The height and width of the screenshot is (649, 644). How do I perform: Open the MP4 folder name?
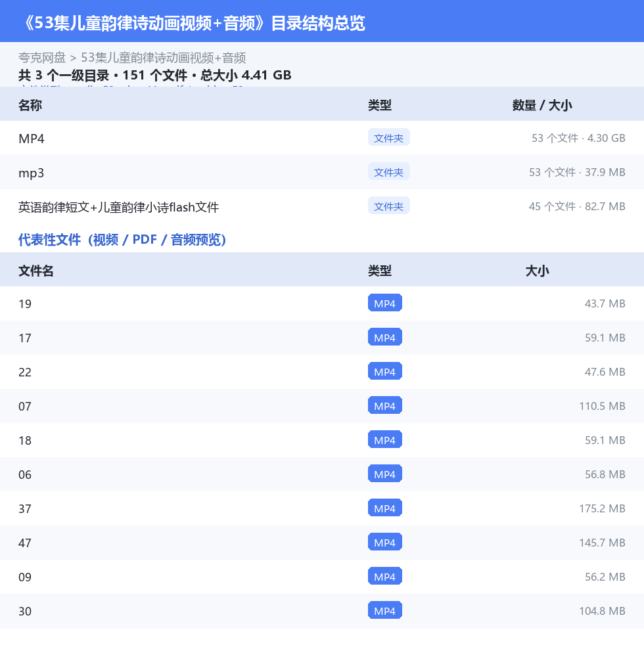click(x=32, y=139)
